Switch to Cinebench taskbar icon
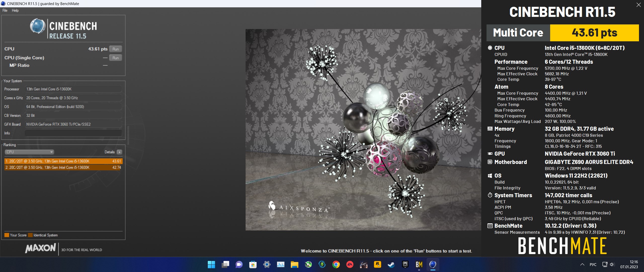644x272 pixels. (433, 264)
